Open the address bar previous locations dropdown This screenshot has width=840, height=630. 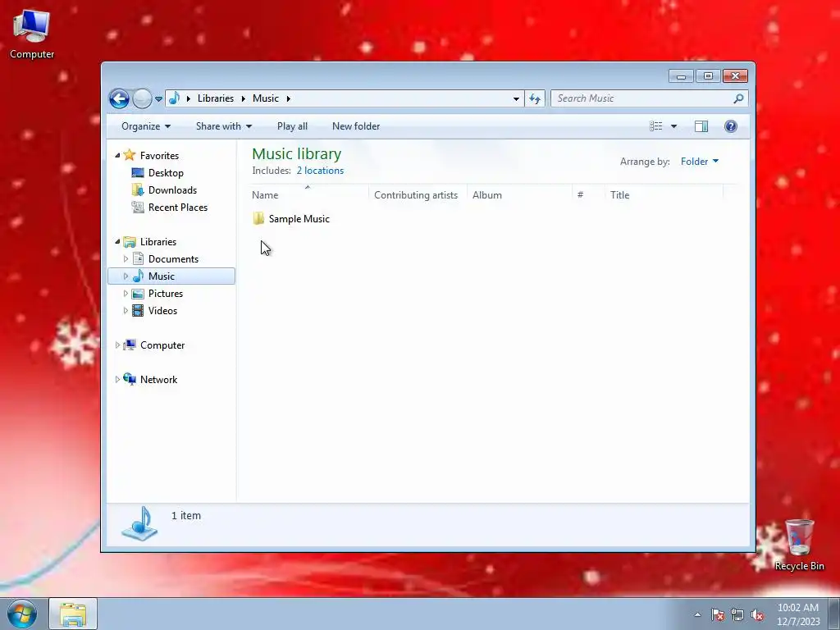pyautogui.click(x=516, y=98)
